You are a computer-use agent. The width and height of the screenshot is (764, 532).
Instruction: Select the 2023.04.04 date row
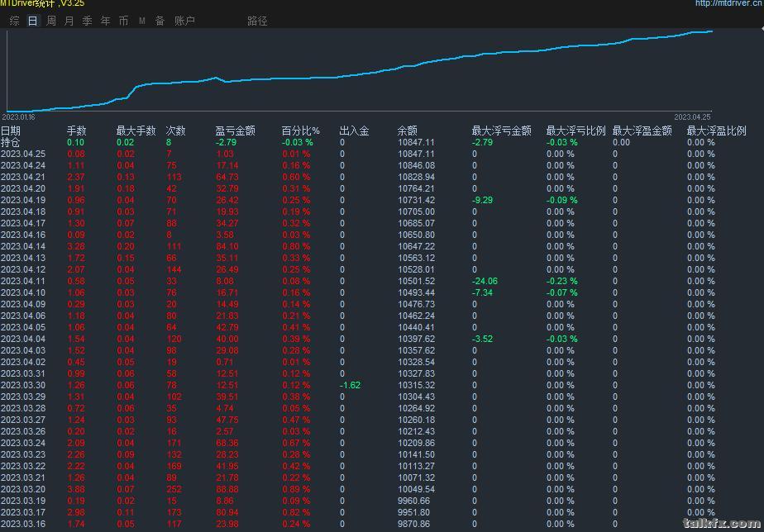(23, 340)
